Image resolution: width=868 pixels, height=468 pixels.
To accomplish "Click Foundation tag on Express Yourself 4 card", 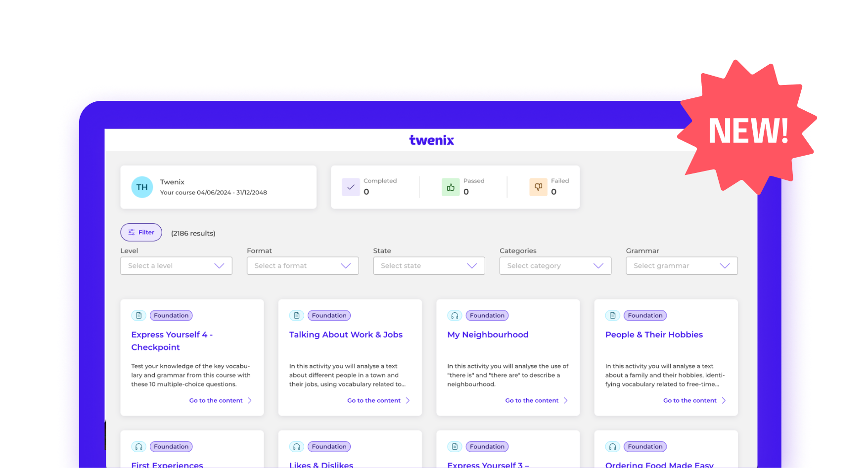I will (x=171, y=315).
